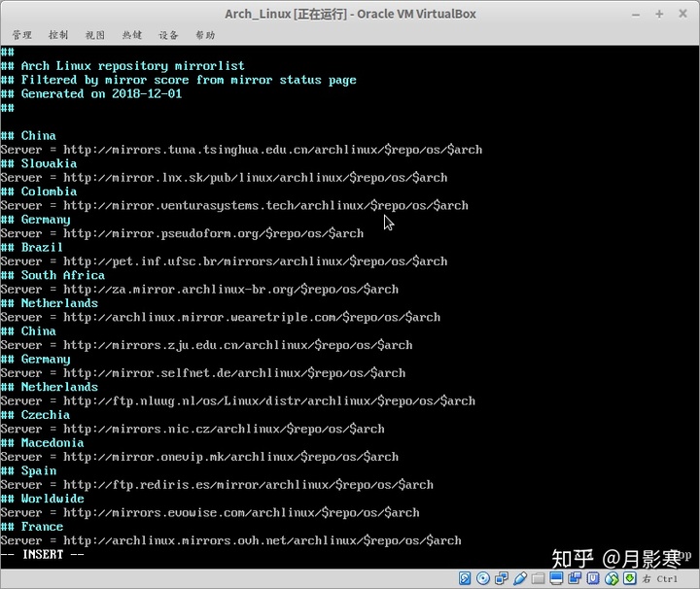Click the pet.inf.ufsc.br server line
The image size is (700, 589).
point(225,261)
